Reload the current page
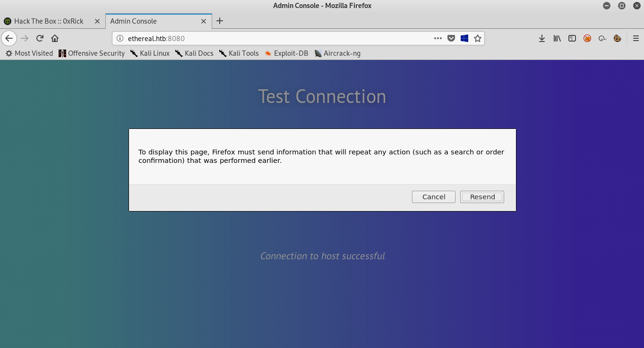This screenshot has height=348, width=644. (40, 38)
